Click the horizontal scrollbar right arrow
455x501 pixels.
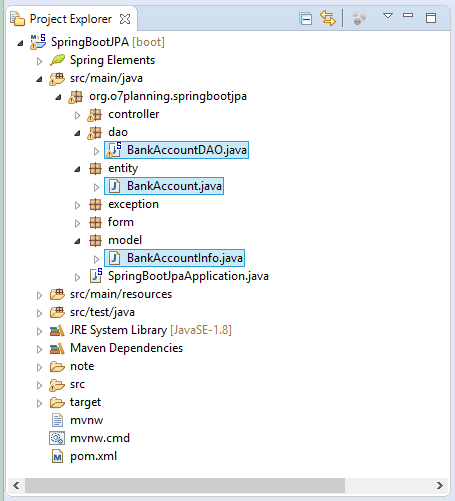coord(440,485)
